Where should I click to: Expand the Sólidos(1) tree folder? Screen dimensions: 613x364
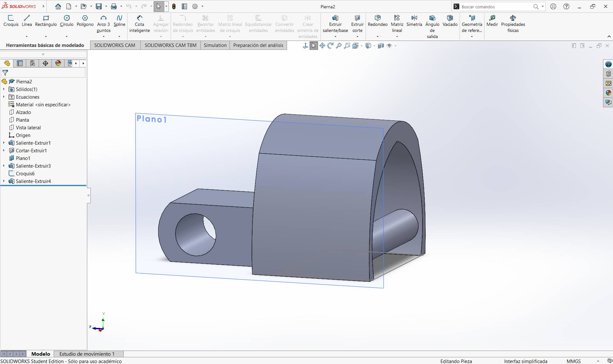click(x=4, y=89)
